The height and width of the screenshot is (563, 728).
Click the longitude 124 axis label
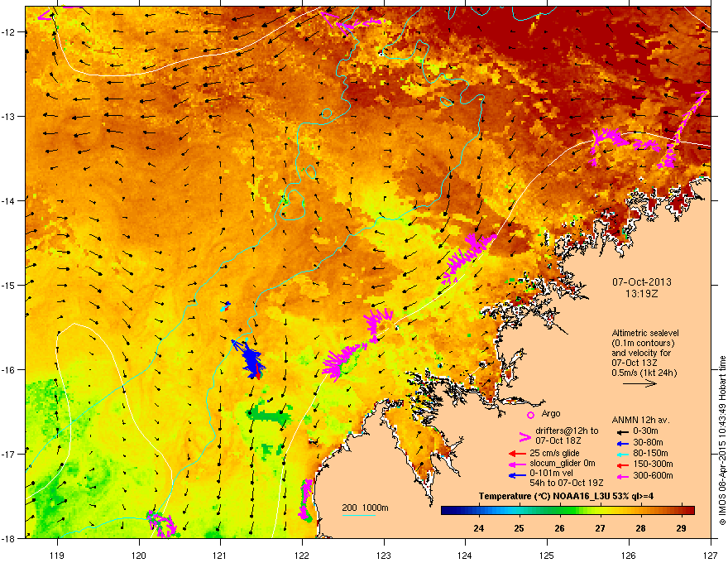pos(465,555)
